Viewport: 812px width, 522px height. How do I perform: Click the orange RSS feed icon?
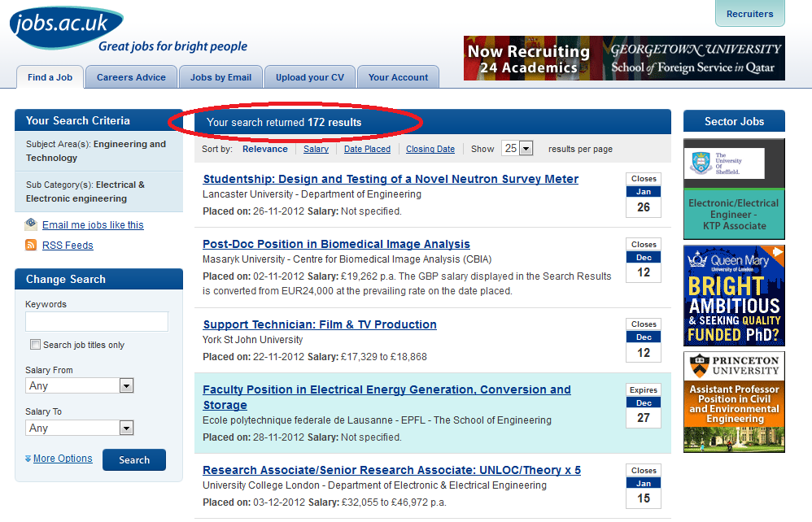[x=31, y=245]
